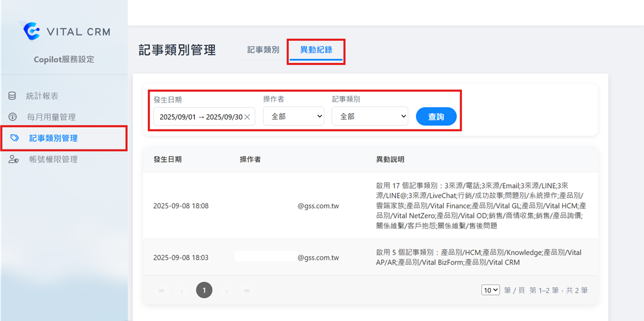Click the 帳號權限管理 user icon

tap(13, 160)
